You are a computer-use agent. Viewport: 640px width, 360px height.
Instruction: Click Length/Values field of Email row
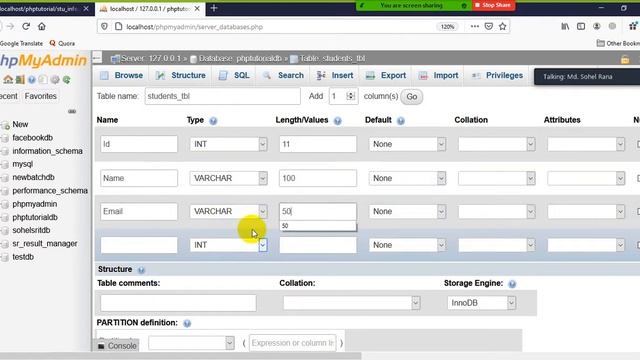(318, 211)
